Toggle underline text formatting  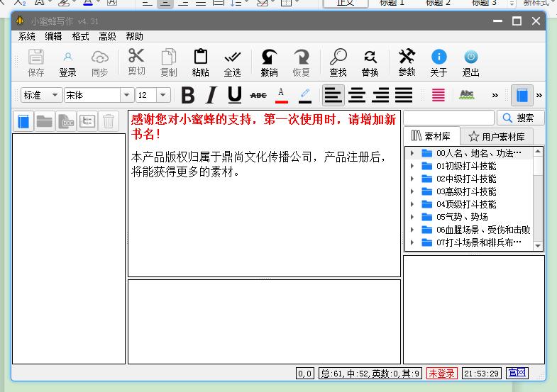point(234,95)
